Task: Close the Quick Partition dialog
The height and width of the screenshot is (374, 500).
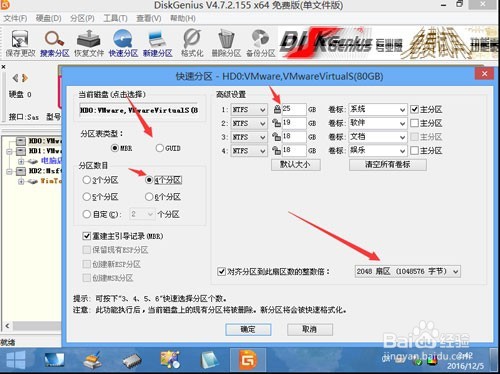Action: tap(484, 74)
